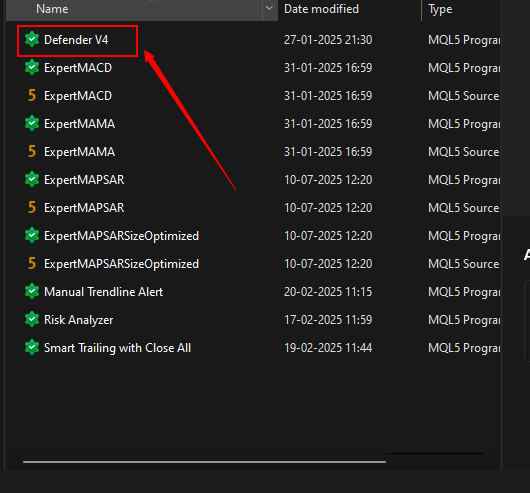The image size is (530, 493).
Task: Open the Name column dropdown arrow
Action: [269, 9]
